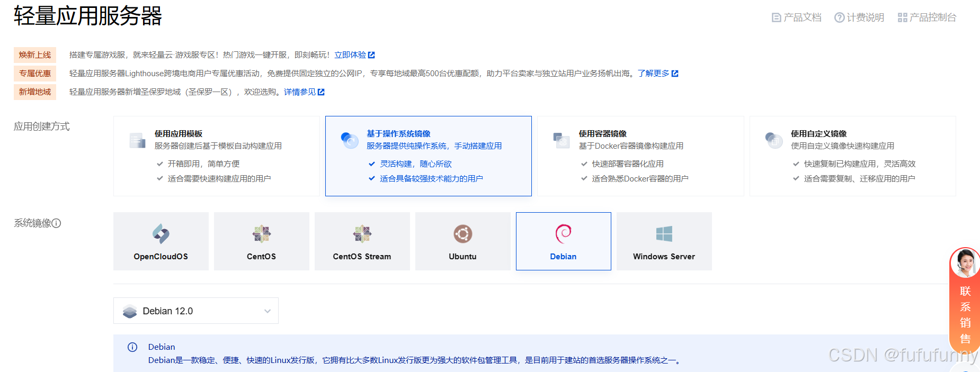Click the 轻量应用服务器 page title
This screenshot has height=372, width=980.
click(88, 16)
